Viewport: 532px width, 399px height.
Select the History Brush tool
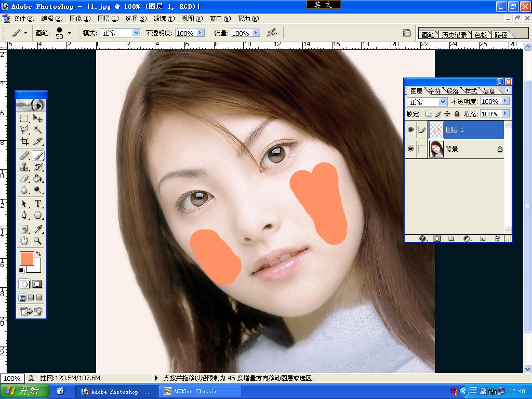[37, 167]
